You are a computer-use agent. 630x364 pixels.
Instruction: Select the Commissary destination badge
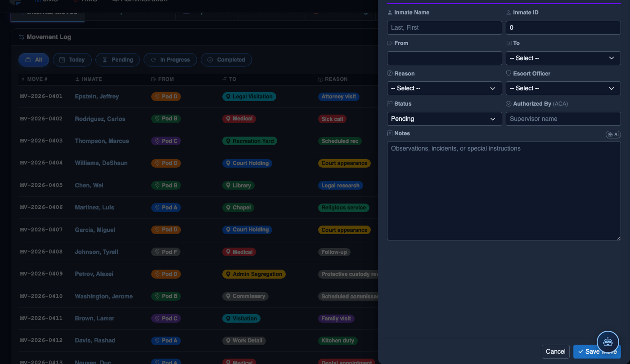[245, 296]
